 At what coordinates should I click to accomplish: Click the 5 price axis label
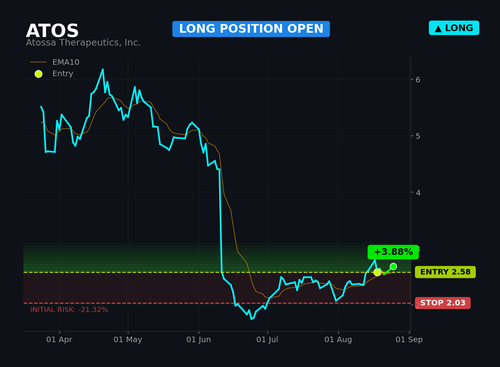(418, 136)
